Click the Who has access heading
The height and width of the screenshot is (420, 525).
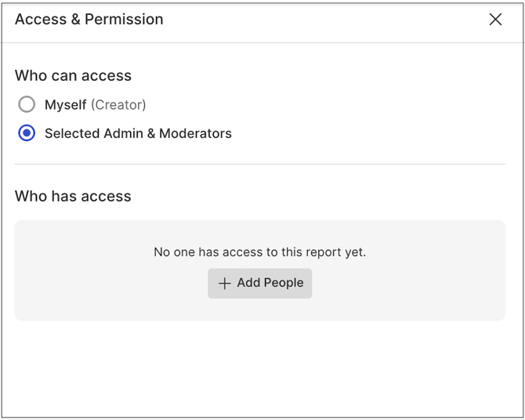(73, 197)
